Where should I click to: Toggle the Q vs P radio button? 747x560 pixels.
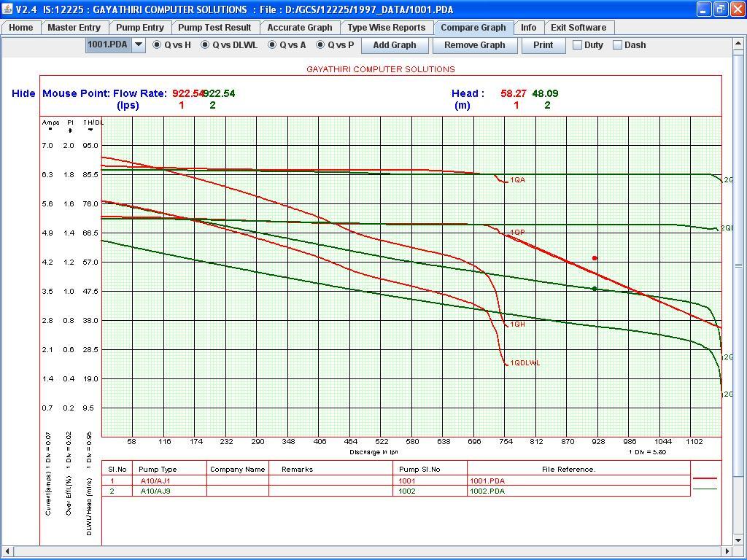320,45
